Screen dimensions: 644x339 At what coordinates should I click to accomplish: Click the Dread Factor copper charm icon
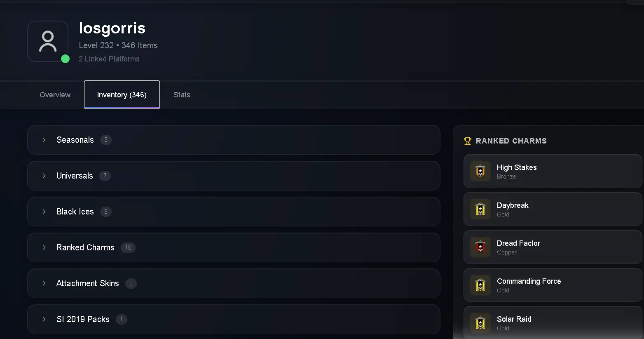pyautogui.click(x=480, y=247)
